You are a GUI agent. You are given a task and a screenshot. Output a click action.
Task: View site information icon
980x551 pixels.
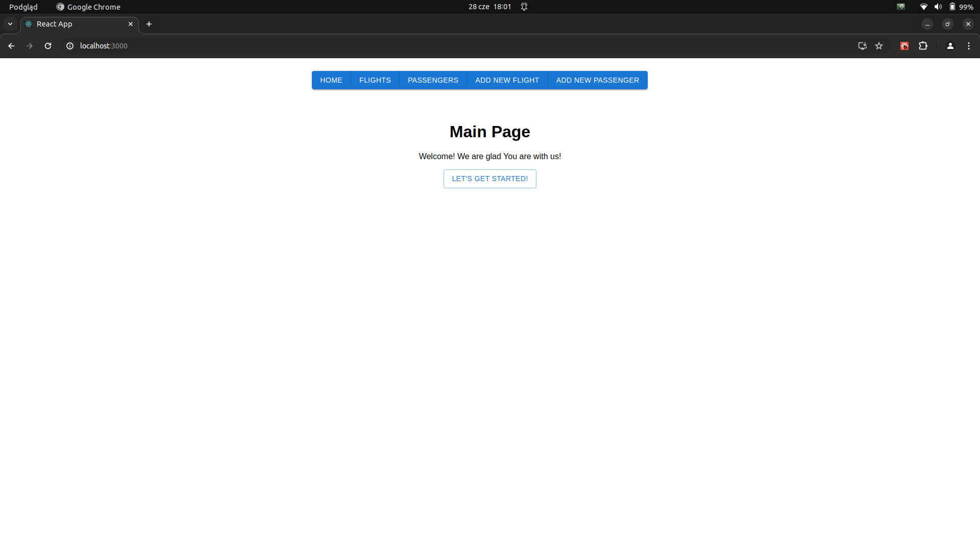pyautogui.click(x=70, y=46)
